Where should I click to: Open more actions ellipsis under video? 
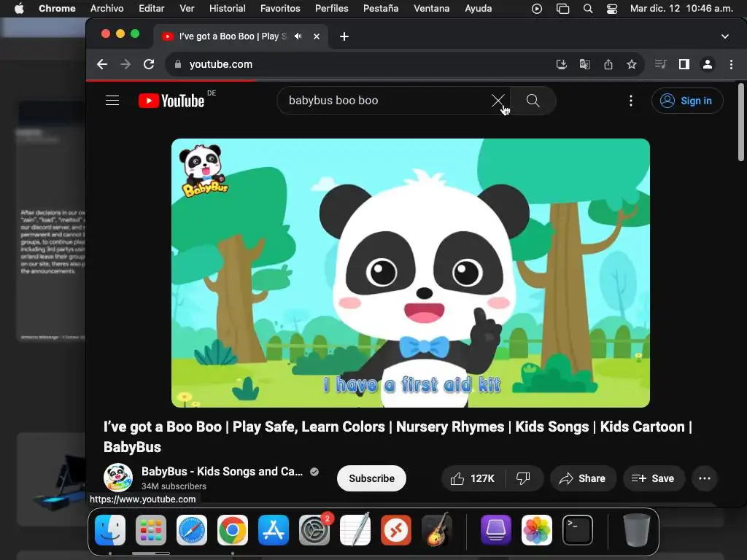[x=705, y=478]
